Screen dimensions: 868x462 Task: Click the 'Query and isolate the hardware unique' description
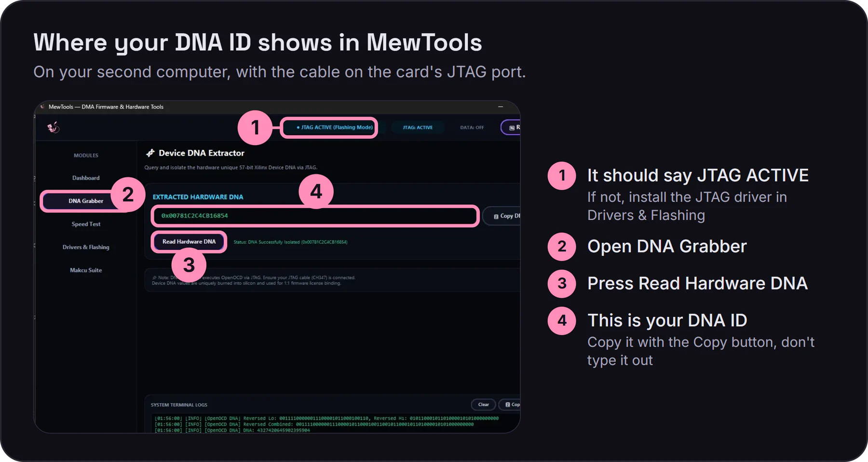231,168
